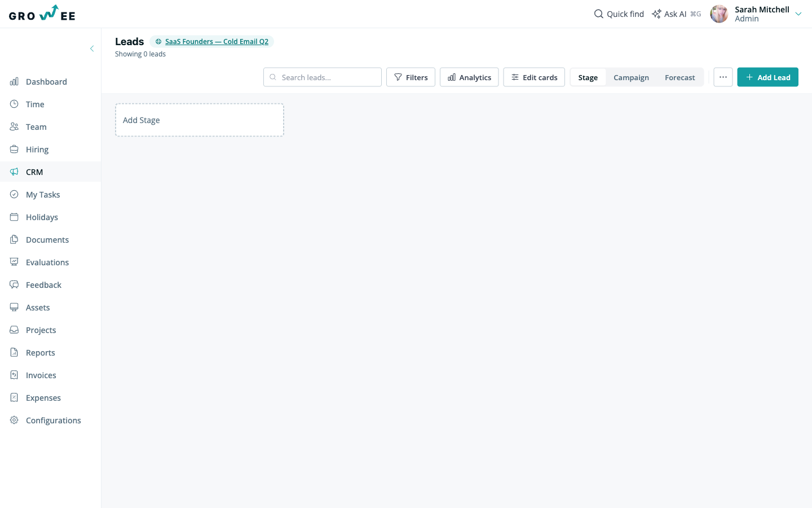The width and height of the screenshot is (812, 508).
Task: Go to the Time page
Action: (x=51, y=104)
